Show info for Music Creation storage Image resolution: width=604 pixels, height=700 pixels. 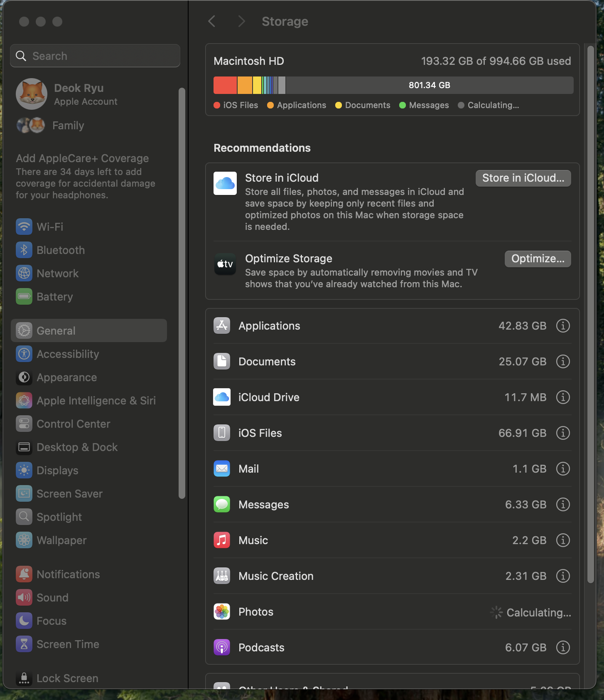pos(563,576)
